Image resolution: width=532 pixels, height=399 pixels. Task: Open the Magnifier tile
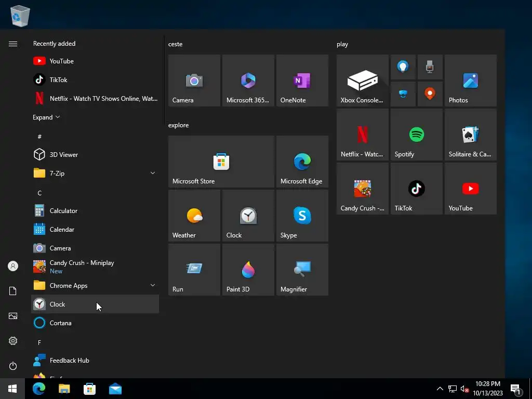point(302,270)
